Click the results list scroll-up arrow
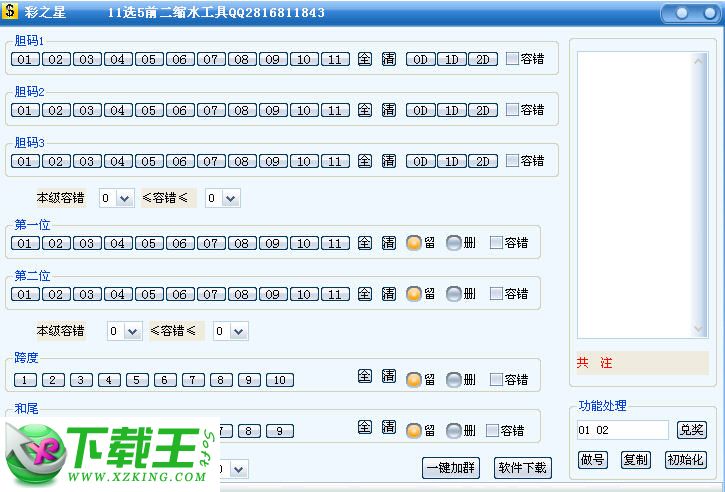The image size is (725, 492). (699, 61)
